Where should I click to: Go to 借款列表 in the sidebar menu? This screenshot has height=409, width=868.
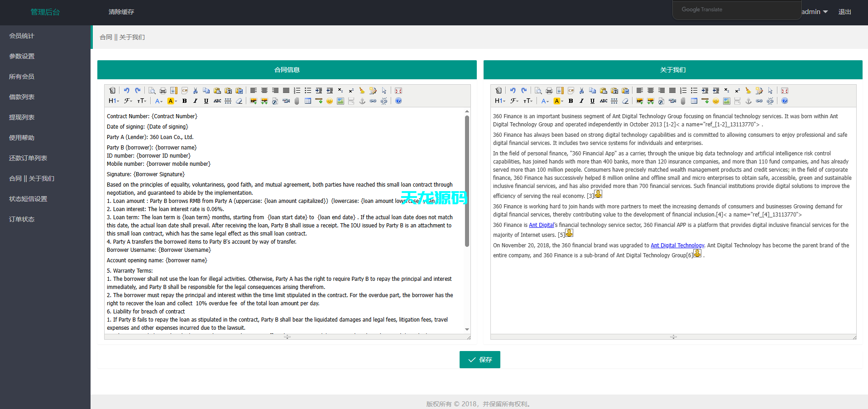pos(22,97)
